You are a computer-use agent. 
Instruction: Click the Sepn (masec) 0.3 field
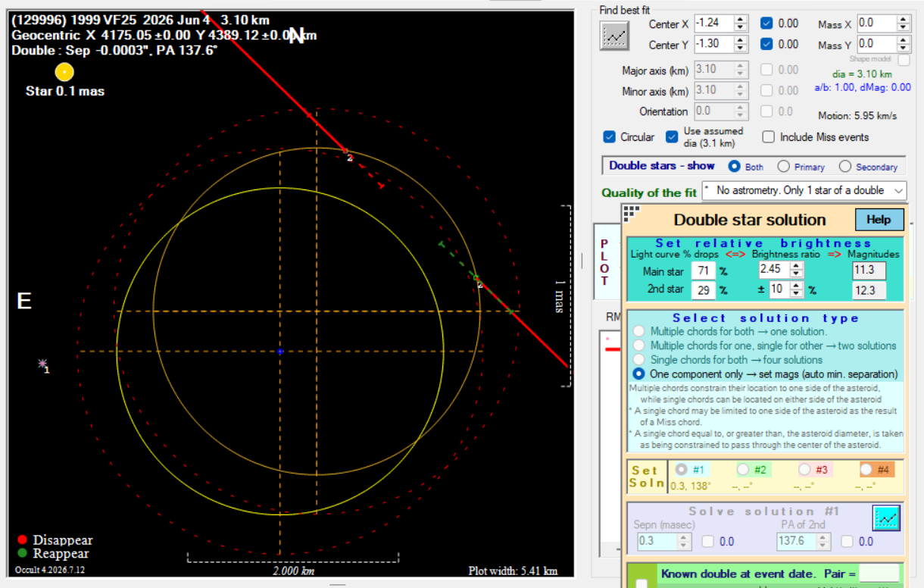click(x=656, y=542)
